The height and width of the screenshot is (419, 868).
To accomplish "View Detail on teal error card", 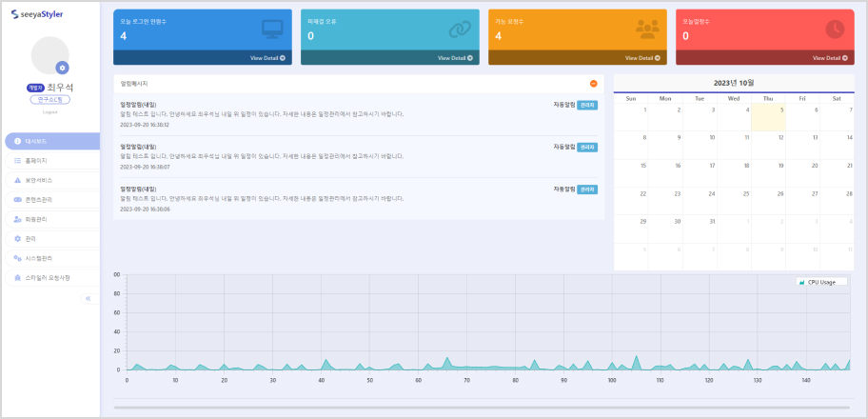I will tap(456, 58).
